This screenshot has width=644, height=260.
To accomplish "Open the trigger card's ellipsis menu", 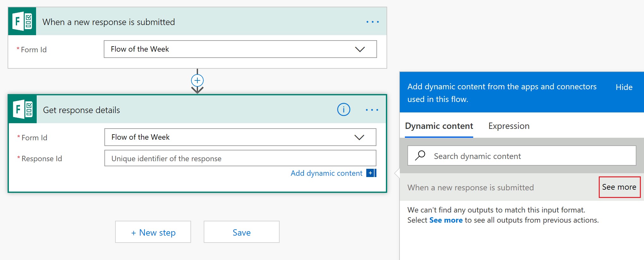I will (372, 22).
